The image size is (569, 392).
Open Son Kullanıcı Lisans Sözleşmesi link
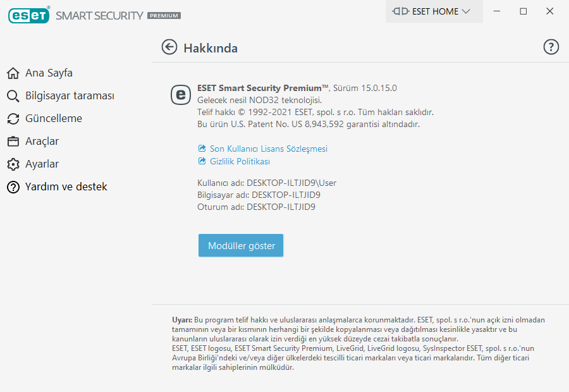point(268,149)
